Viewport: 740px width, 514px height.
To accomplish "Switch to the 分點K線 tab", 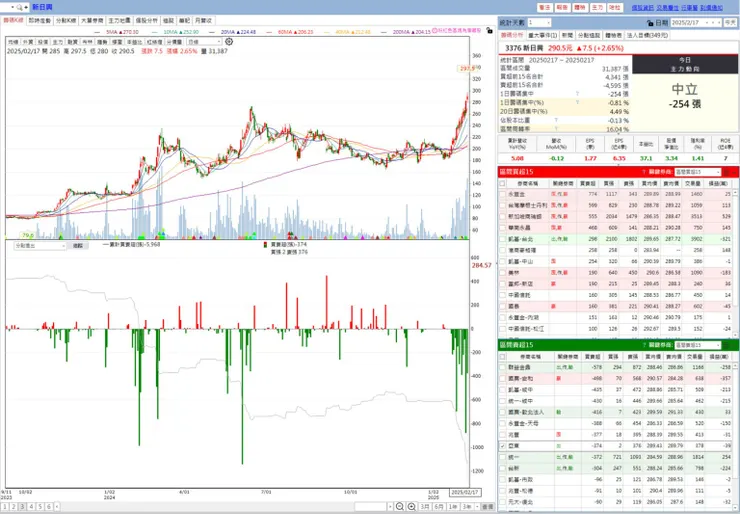I will 65,21.
